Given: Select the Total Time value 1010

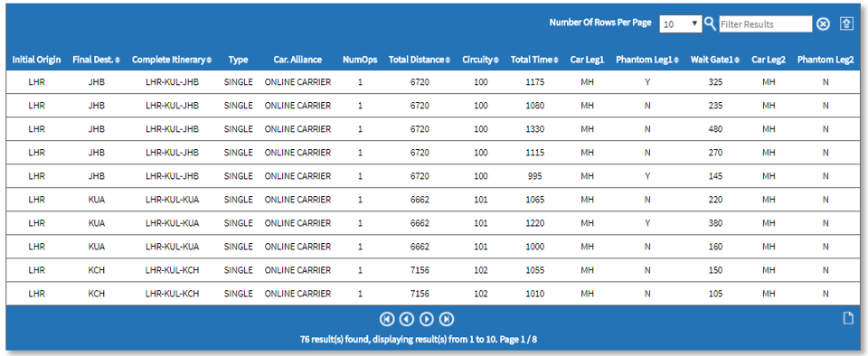Looking at the screenshot, I should [534, 294].
